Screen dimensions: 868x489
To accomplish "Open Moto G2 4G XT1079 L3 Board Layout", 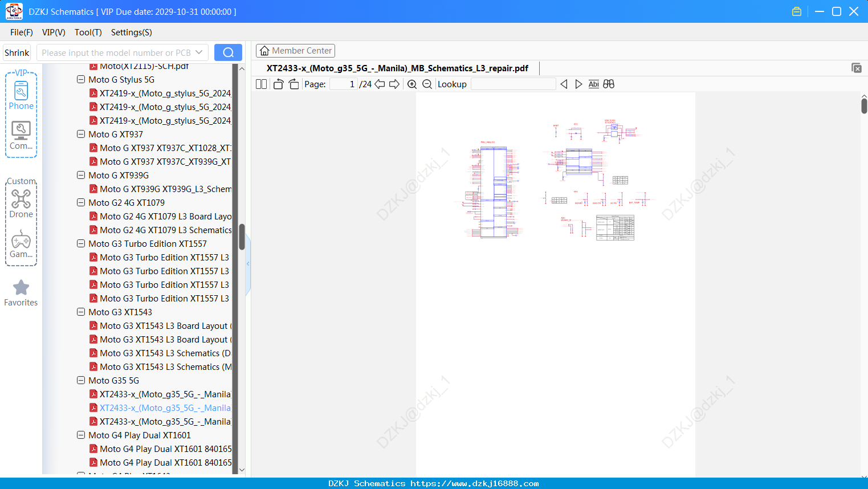I will [161, 217].
